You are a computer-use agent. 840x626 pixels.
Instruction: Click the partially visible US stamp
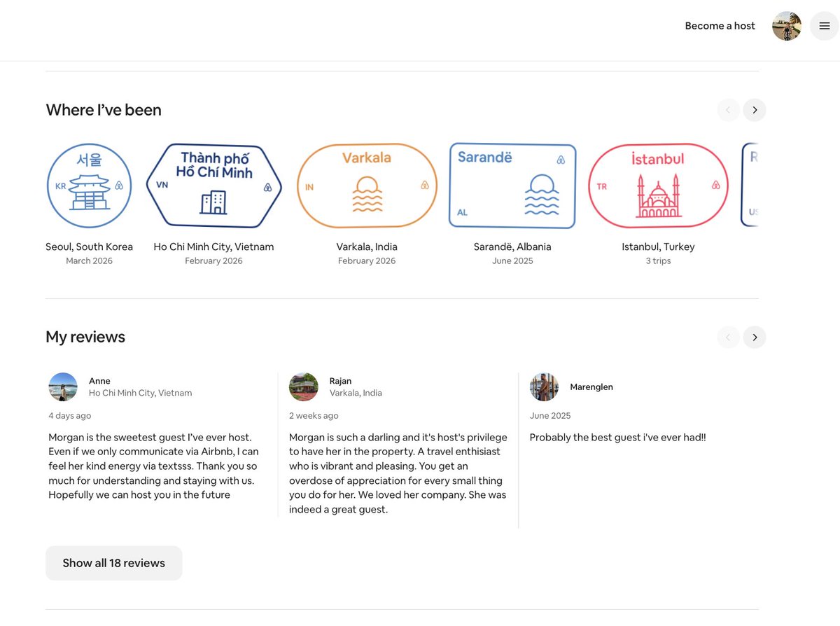click(750, 186)
